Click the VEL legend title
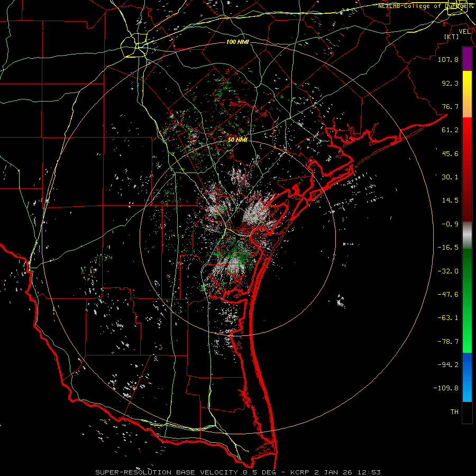 (464, 32)
